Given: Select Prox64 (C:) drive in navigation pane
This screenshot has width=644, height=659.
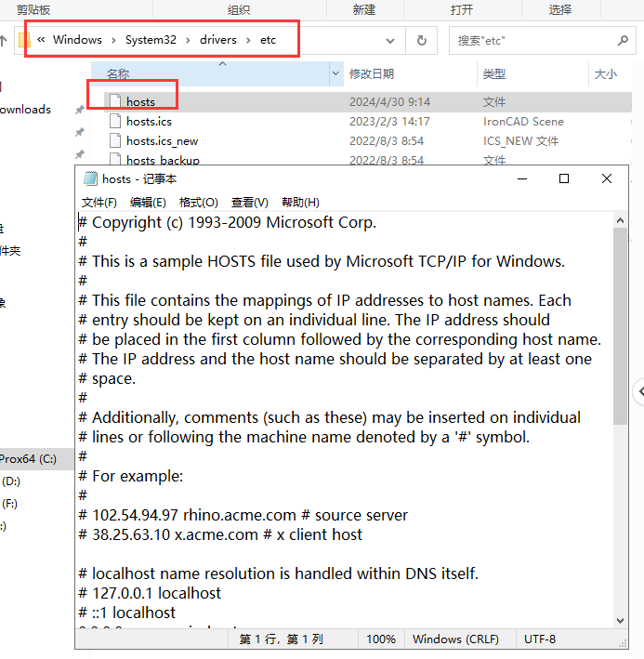Looking at the screenshot, I should [28, 458].
